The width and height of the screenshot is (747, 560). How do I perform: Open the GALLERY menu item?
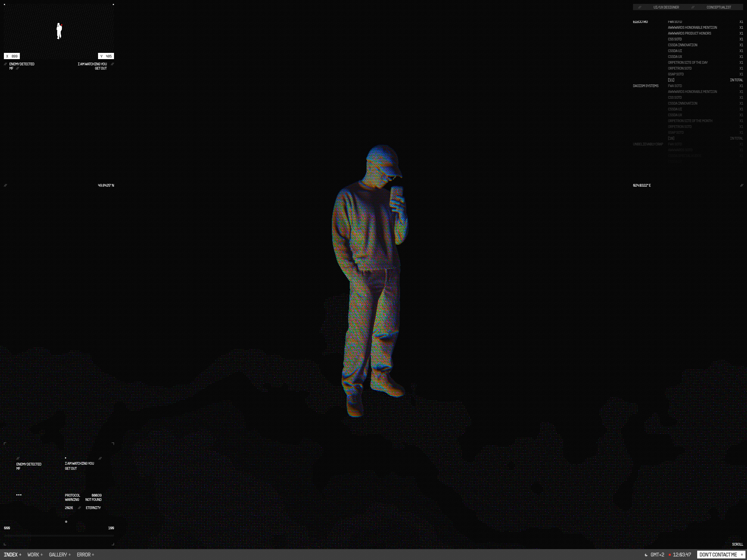pyautogui.click(x=60, y=555)
